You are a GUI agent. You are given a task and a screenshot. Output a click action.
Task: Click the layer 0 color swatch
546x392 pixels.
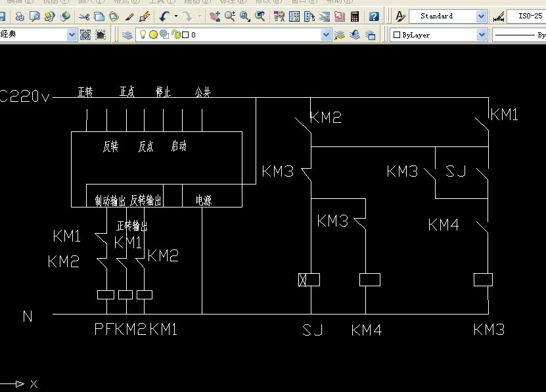(x=185, y=35)
